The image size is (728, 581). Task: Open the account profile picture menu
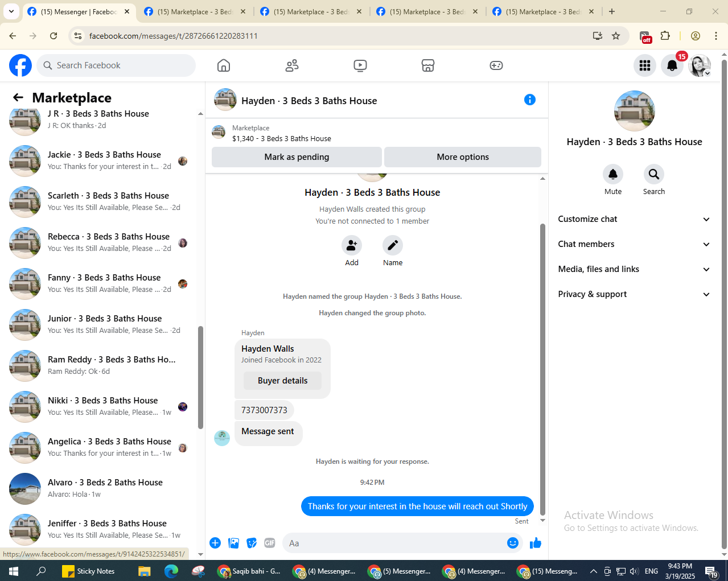(x=700, y=65)
